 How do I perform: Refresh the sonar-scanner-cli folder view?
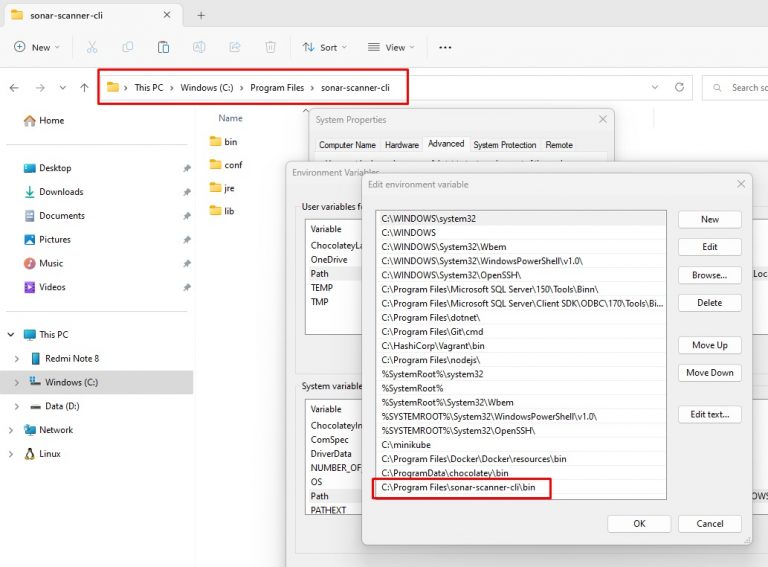(x=679, y=87)
